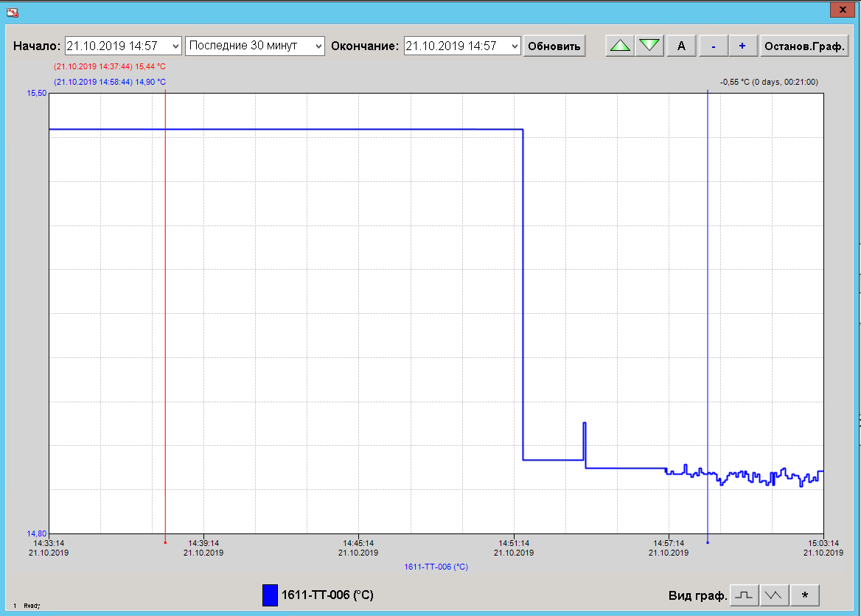Viewport: 861px width, 616px height.
Task: Open the Начало start date dropdown
Action: tap(174, 46)
